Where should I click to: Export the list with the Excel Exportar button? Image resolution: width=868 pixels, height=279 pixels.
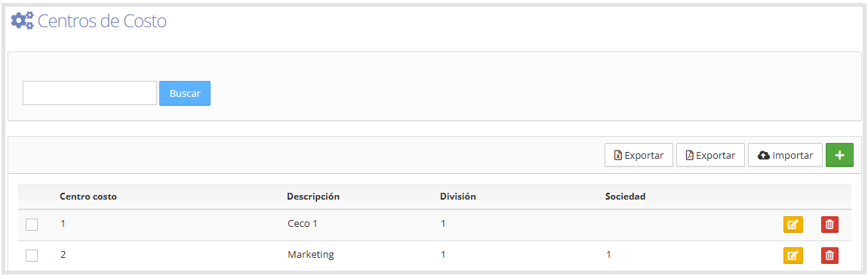pos(639,155)
